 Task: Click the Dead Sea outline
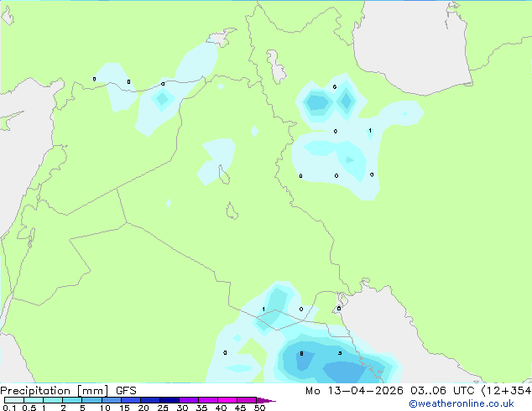[31, 237]
